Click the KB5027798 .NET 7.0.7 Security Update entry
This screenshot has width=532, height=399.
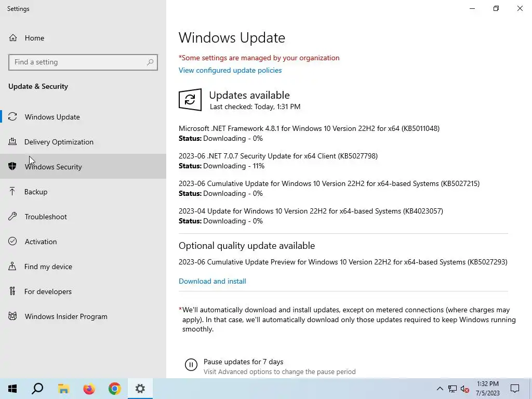point(278,156)
